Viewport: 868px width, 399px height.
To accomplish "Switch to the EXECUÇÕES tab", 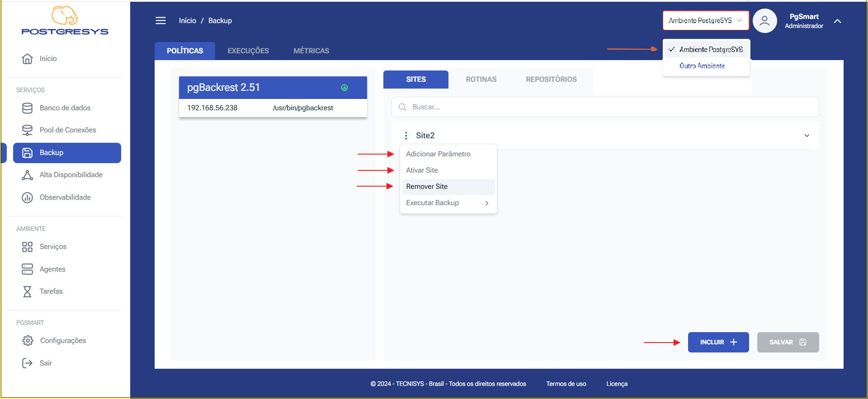I will tap(248, 51).
